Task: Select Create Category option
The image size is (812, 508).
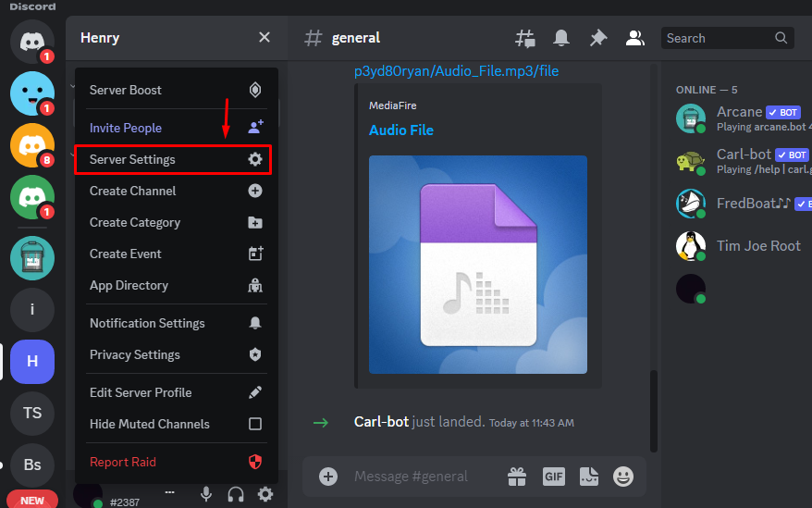Action: tap(176, 222)
